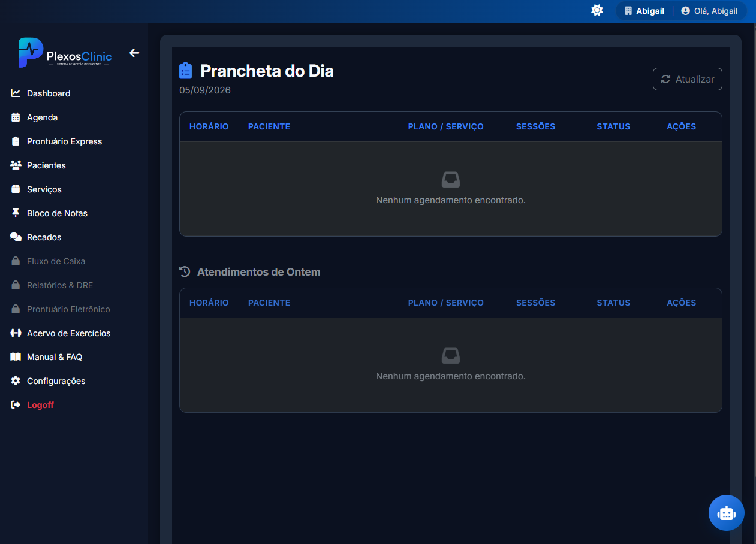This screenshot has width=756, height=544.
Task: Open the Olá, Abigail user menu
Action: (x=709, y=11)
